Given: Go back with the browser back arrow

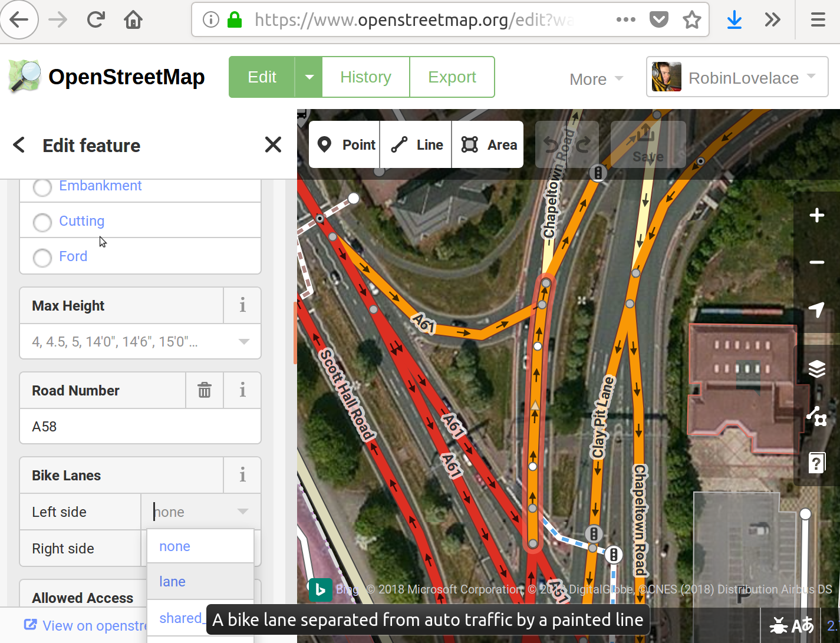Looking at the screenshot, I should (x=19, y=20).
